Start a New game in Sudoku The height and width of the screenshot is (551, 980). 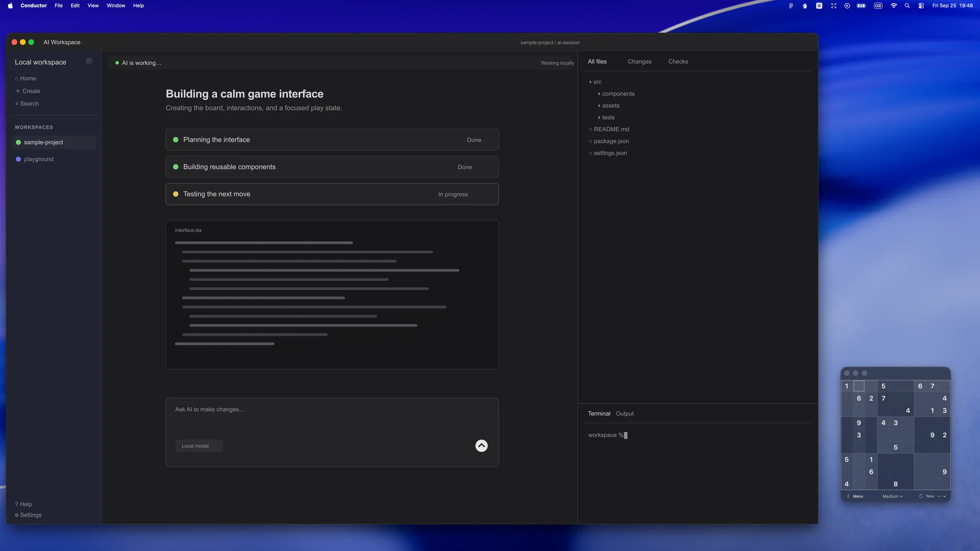[930, 496]
